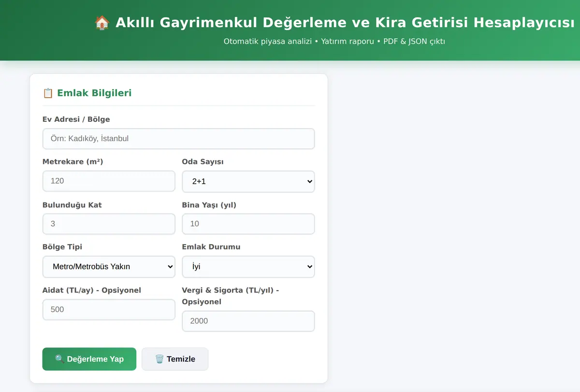580x392 pixels.
Task: Click the Vergi & Sigorta (TL/yıl) label
Action: (x=231, y=296)
